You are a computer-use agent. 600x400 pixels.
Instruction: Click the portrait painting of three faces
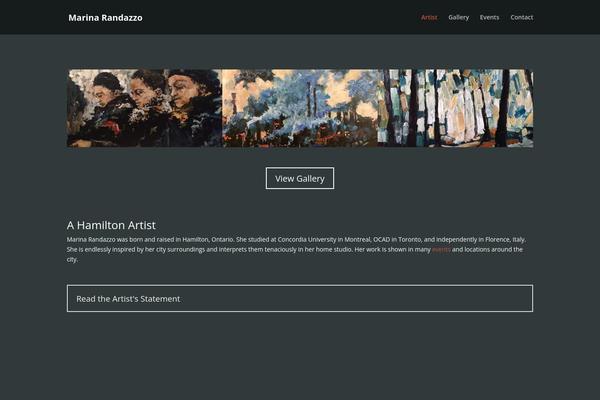click(144, 108)
